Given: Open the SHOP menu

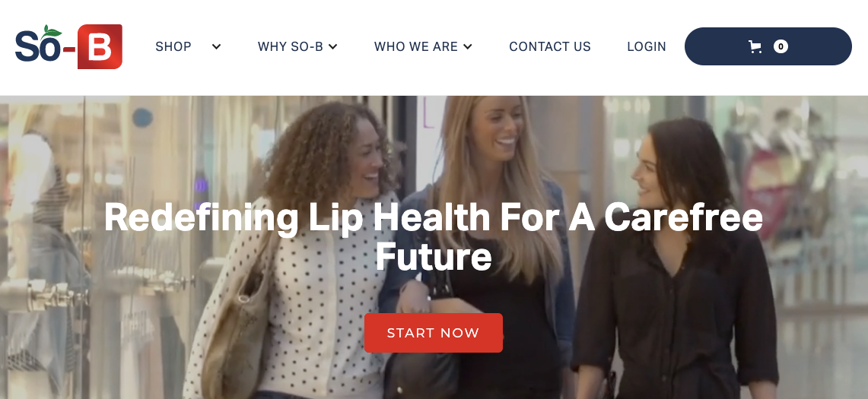Looking at the screenshot, I should tap(173, 46).
